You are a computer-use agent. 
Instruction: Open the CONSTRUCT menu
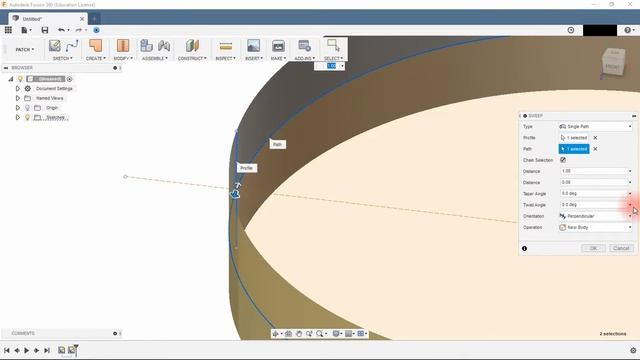192,58
